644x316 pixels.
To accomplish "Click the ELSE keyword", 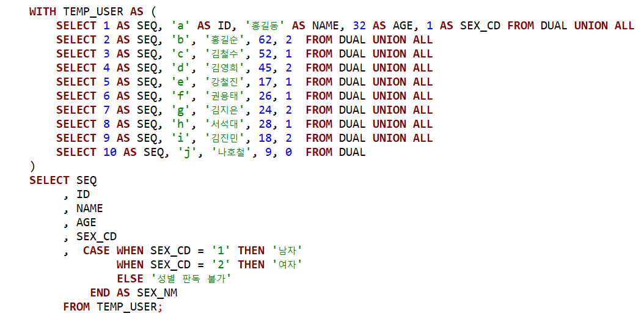I will (130, 279).
